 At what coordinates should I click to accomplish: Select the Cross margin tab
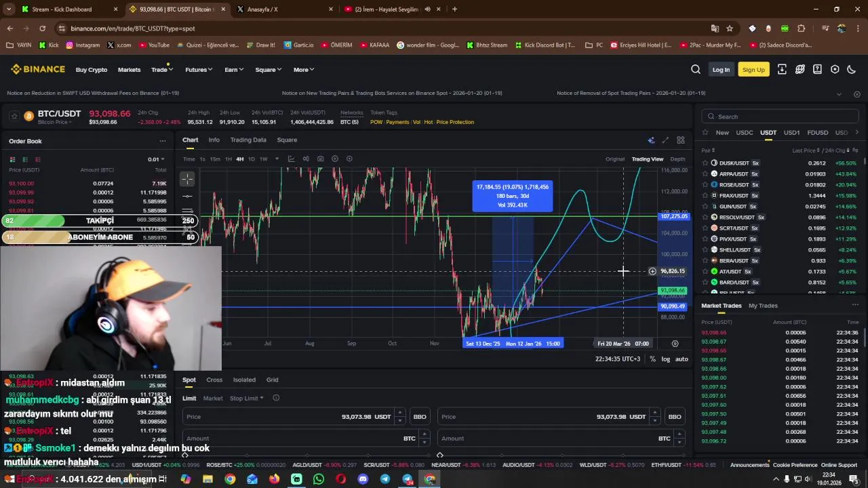[x=214, y=380]
